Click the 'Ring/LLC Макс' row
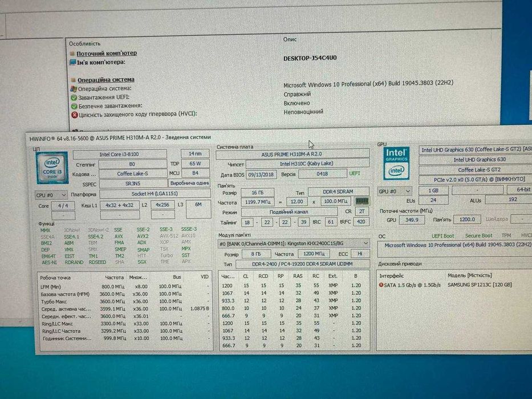532x399 pixels. [125, 324]
